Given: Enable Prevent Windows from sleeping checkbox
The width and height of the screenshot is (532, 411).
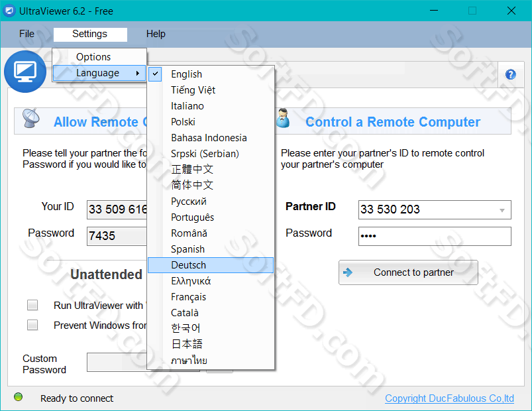Looking at the screenshot, I should (x=32, y=325).
